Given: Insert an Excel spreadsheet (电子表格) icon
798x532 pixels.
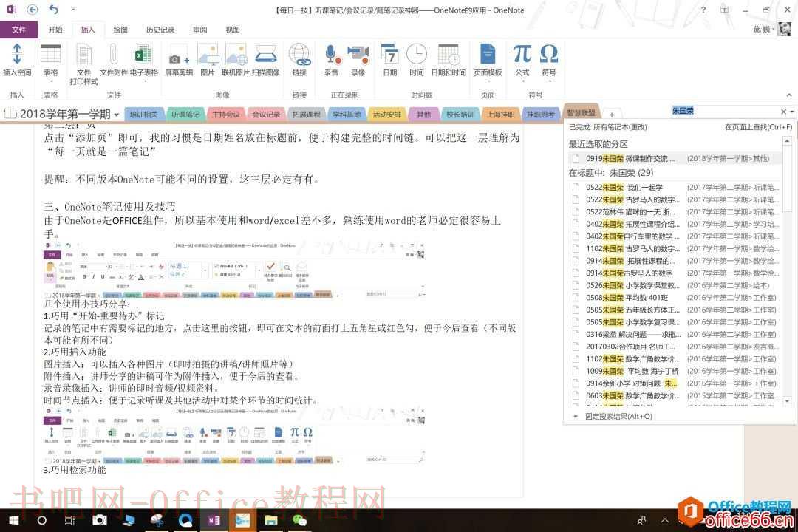Looking at the screenshot, I should (143, 54).
